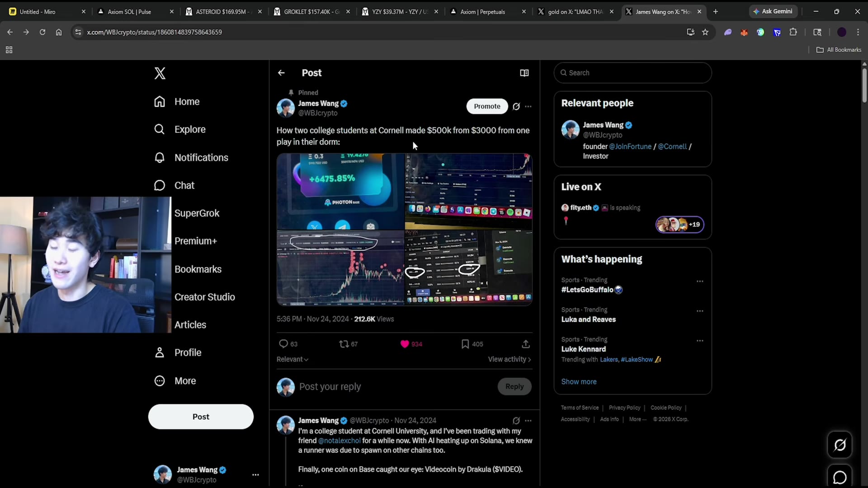The image size is (868, 488).
Task: Open the bottom-left candlestick chart image
Action: (340, 268)
